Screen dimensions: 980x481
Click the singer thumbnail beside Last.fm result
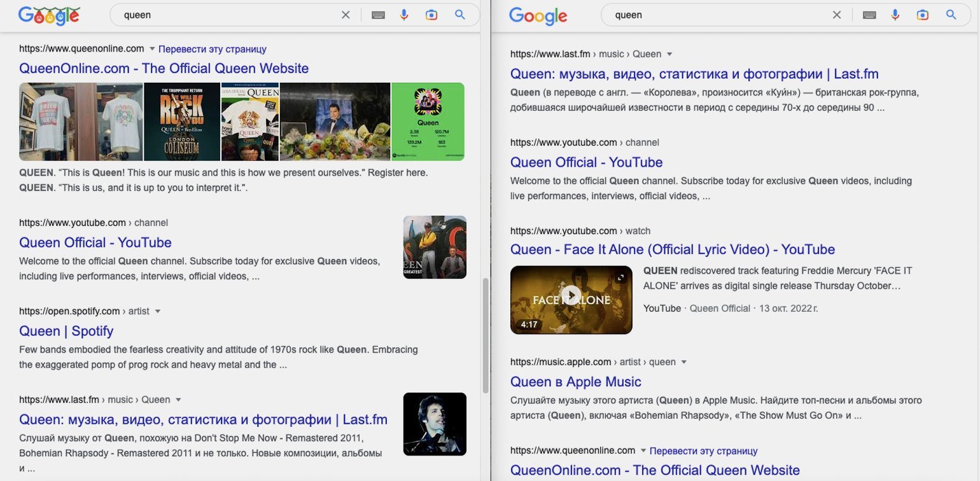tap(435, 424)
